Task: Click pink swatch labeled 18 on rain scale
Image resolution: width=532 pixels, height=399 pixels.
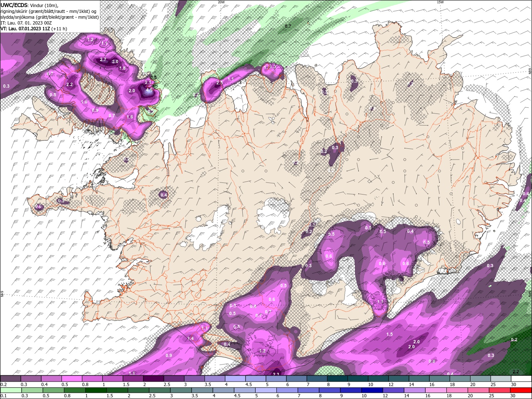Action: [x=457, y=390]
